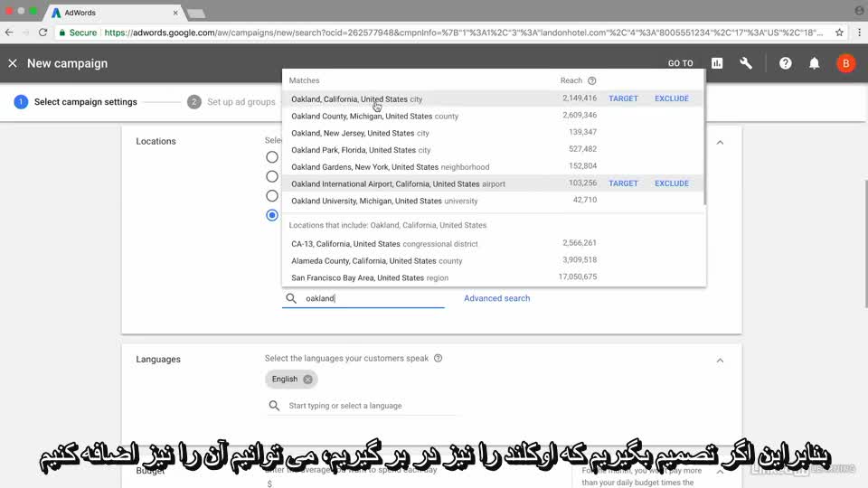Close the New campaign wizard with X
This screenshot has width=868, height=488.
tap(13, 63)
